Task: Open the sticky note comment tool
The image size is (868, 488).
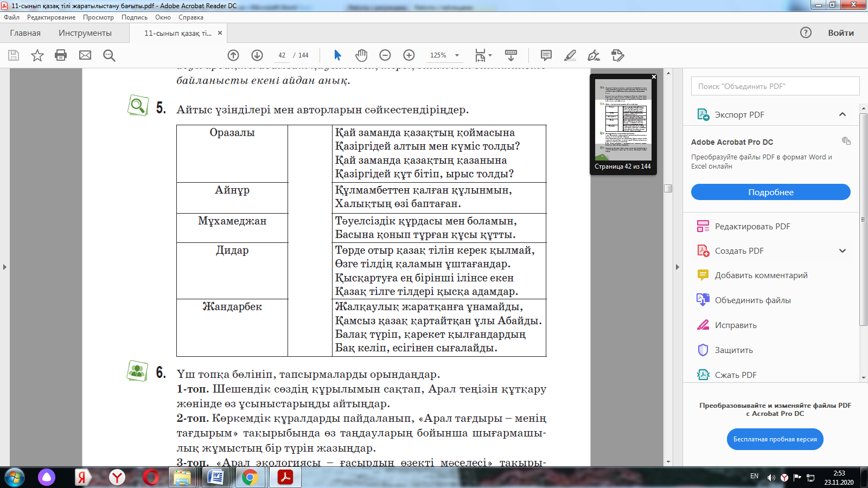Action: click(546, 55)
